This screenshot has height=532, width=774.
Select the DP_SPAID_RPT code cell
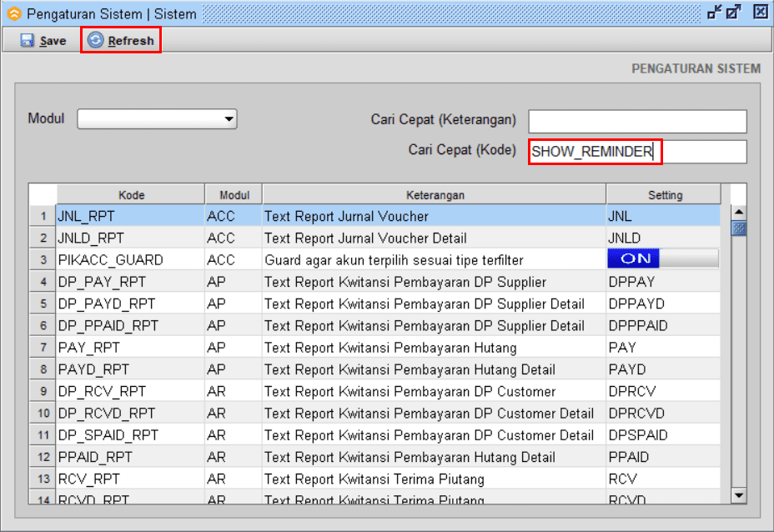(130, 434)
